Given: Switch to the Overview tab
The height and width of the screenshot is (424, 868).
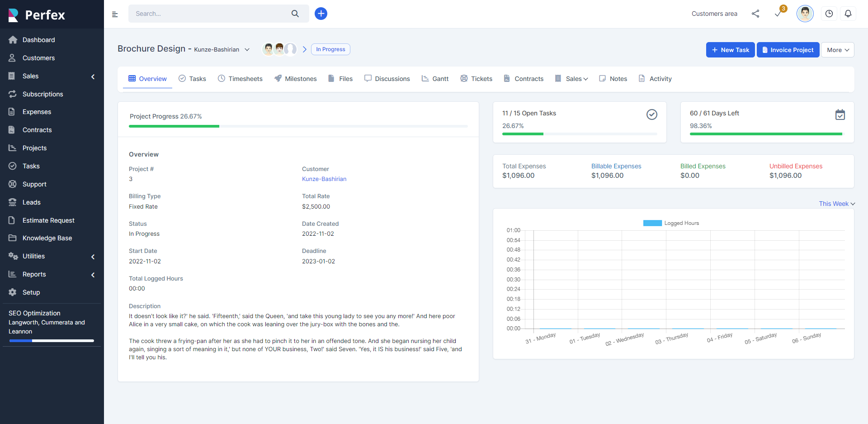Looking at the screenshot, I should (x=147, y=79).
